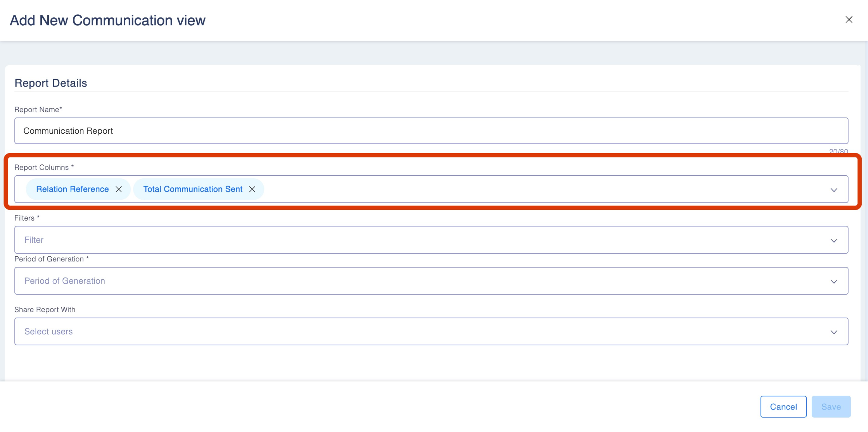Click the Select users placeholder text
This screenshot has width=868, height=432.
pos(48,332)
